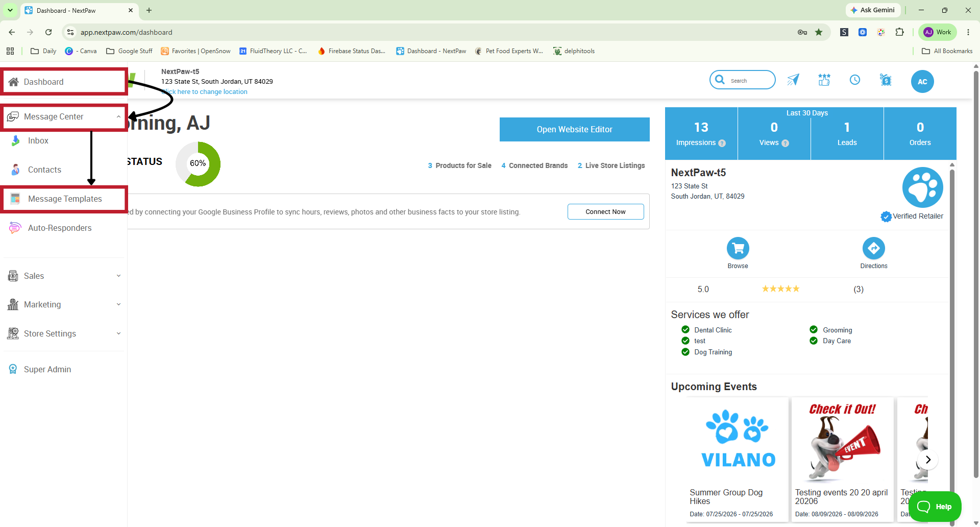Click the Leads stat tile
Screen dimensions: 980x527
[847, 134]
